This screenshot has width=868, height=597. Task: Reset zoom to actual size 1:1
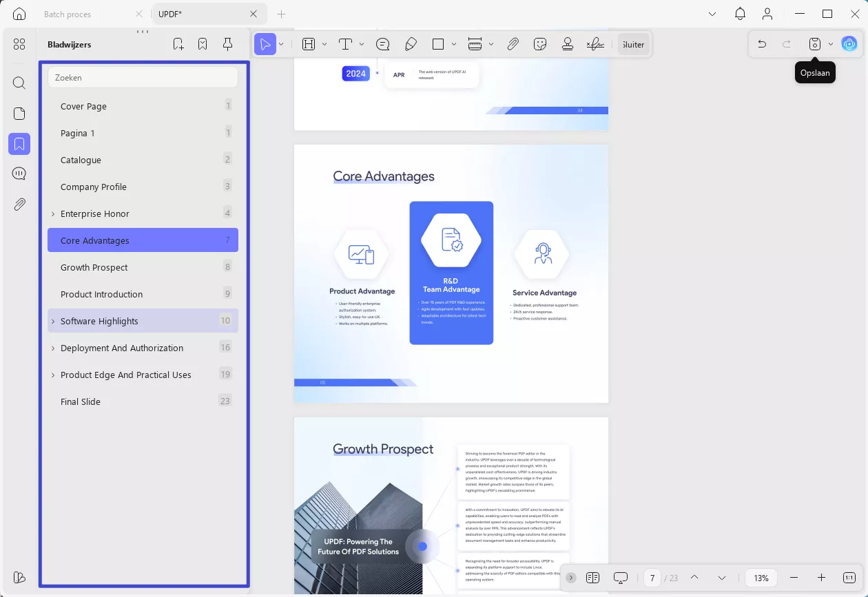[849, 578]
